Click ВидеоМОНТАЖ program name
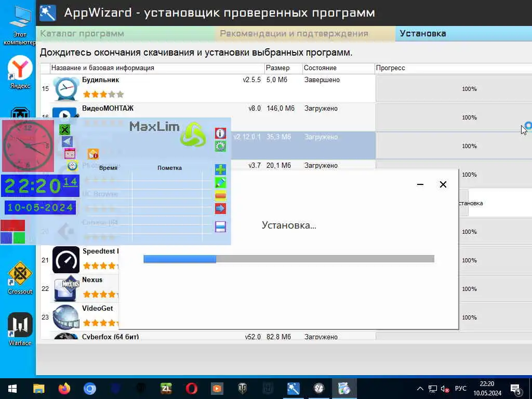532x399 pixels. tap(108, 109)
